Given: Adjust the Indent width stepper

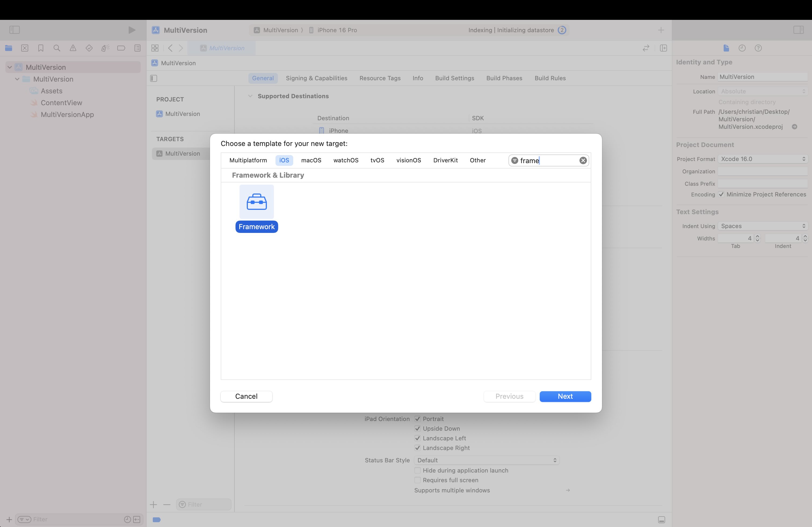Looking at the screenshot, I should (x=805, y=238).
